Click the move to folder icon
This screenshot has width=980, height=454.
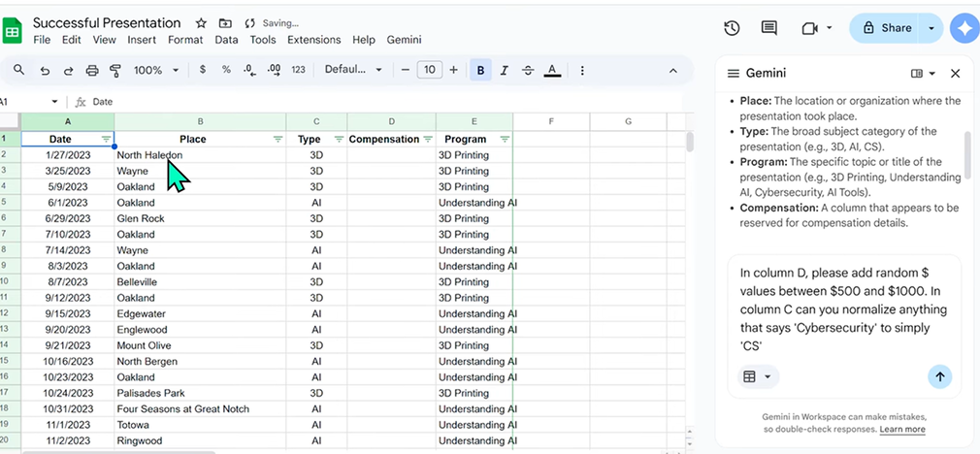tap(225, 23)
